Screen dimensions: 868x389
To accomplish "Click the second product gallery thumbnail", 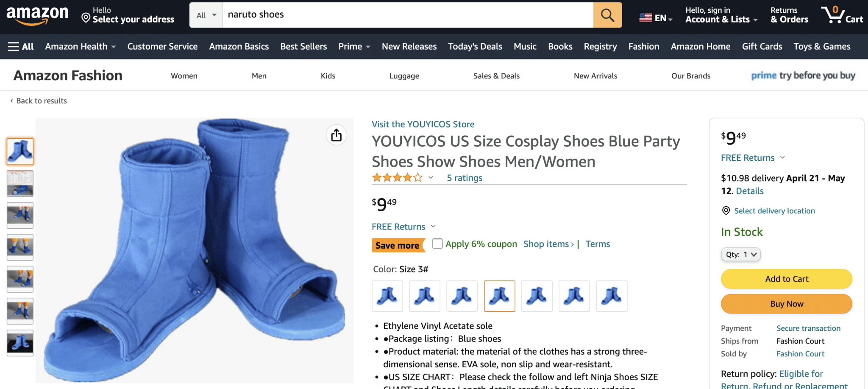I will point(19,183).
